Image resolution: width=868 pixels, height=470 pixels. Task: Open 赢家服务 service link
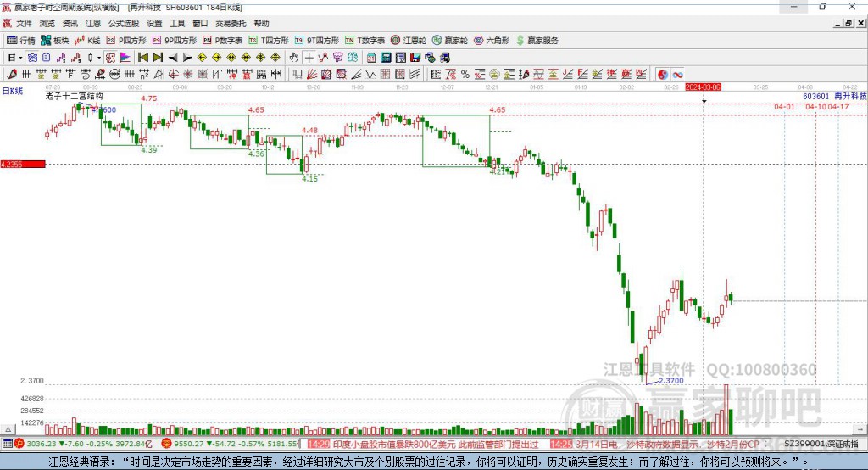(537, 41)
